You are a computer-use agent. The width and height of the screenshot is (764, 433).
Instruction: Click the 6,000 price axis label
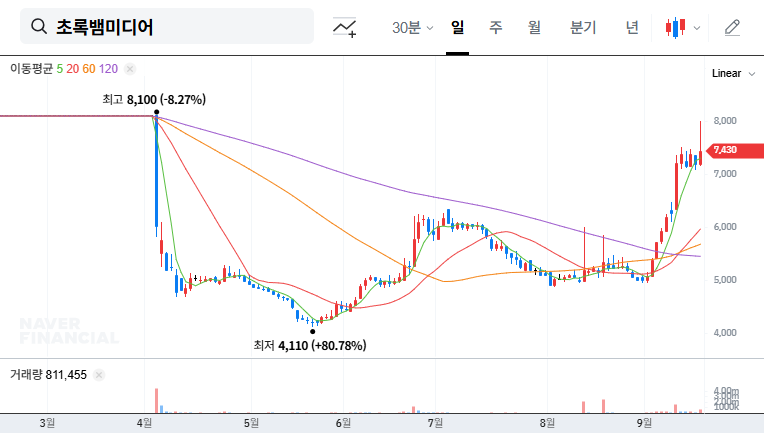click(725, 227)
